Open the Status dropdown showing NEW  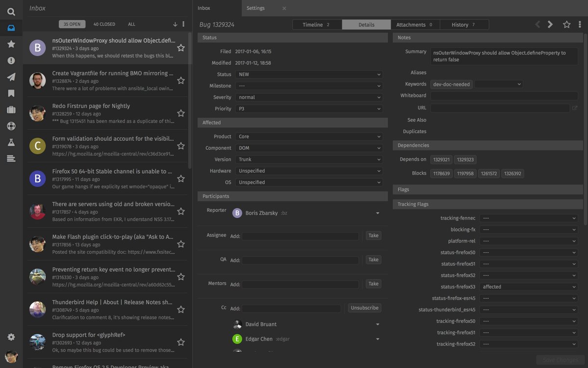coord(308,75)
